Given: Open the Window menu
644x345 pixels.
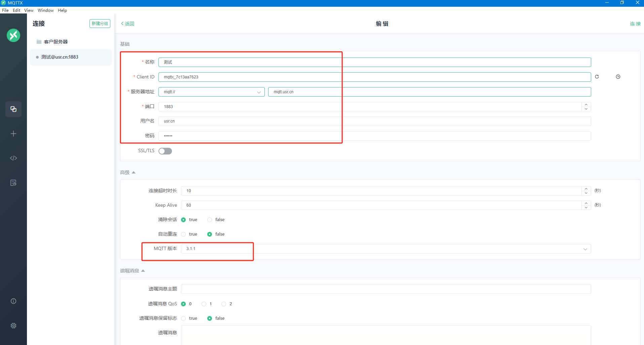Looking at the screenshot, I should tap(45, 10).
